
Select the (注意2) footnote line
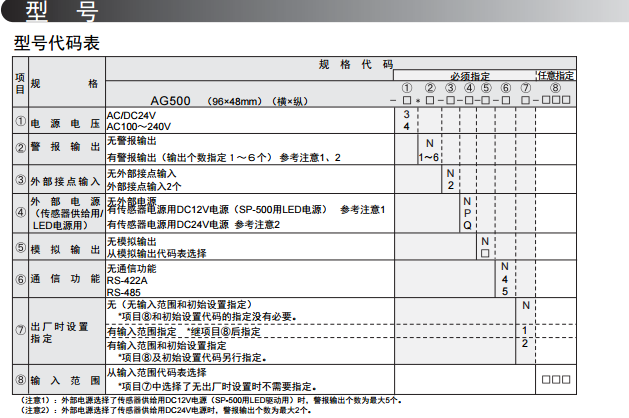tap(166, 410)
